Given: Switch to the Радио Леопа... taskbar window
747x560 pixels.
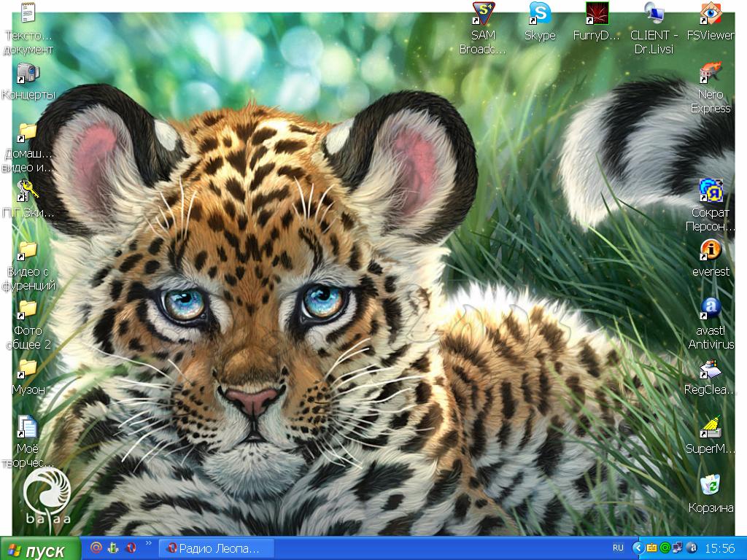Looking at the screenshot, I should (217, 548).
